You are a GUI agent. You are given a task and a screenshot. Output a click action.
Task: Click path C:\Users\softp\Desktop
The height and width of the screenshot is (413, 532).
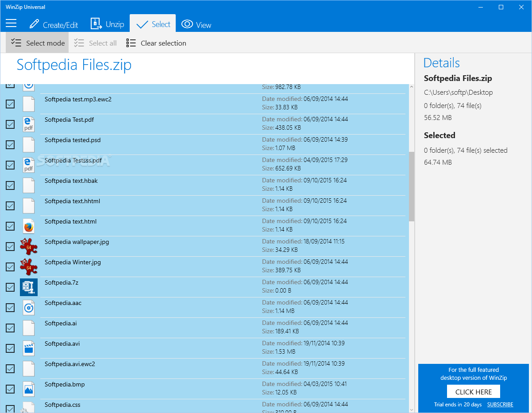click(458, 93)
